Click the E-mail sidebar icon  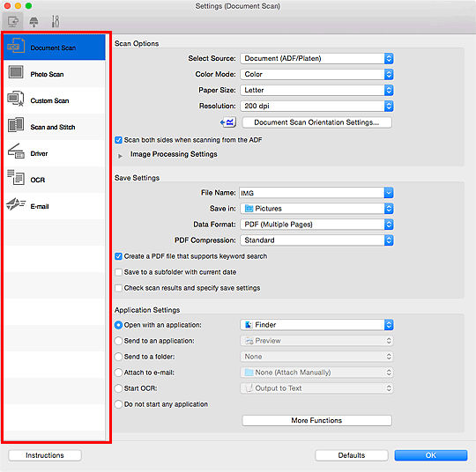click(x=16, y=204)
